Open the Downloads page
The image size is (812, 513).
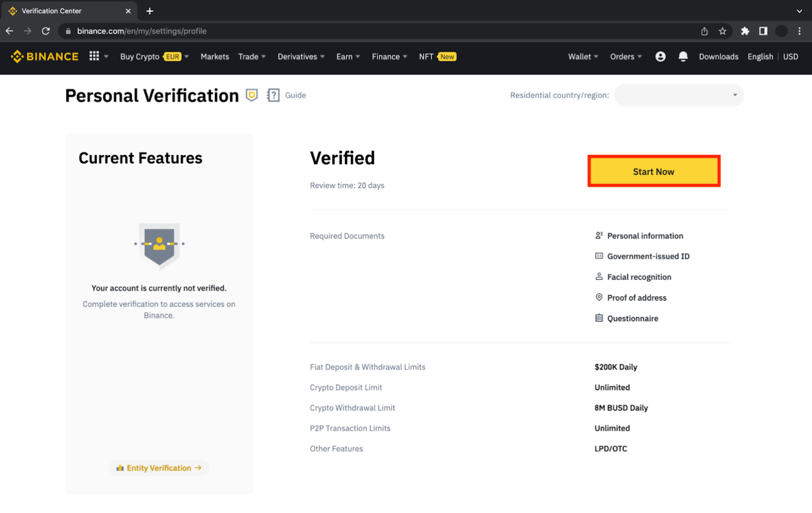[x=718, y=56]
